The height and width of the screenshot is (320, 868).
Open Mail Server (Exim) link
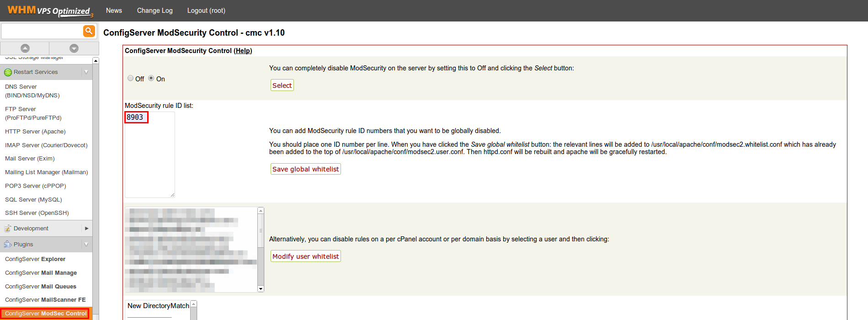[30, 159]
